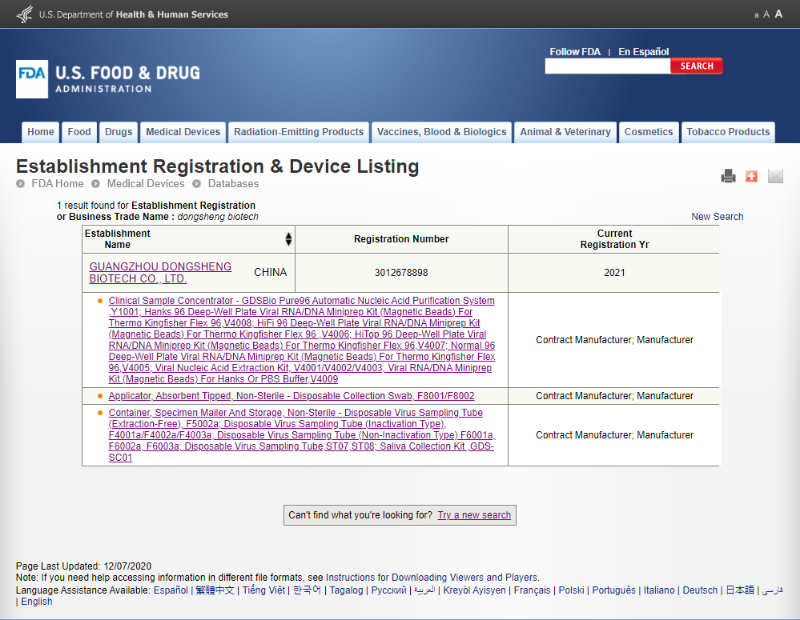Select Kreyòl Ayisyen language link
Image resolution: width=800 pixels, height=620 pixels.
(474, 590)
